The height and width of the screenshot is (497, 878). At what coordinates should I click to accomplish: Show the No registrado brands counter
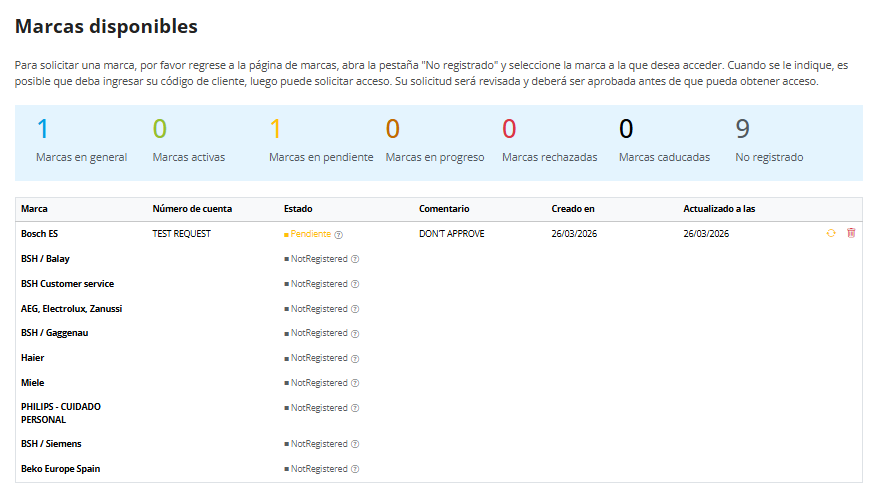point(769,140)
